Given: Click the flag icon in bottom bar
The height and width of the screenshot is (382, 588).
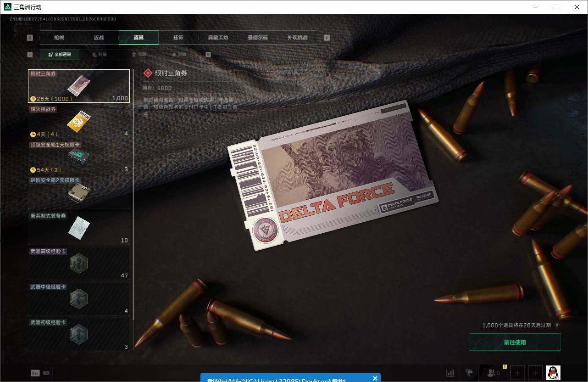Looking at the screenshot, I should click(469, 373).
